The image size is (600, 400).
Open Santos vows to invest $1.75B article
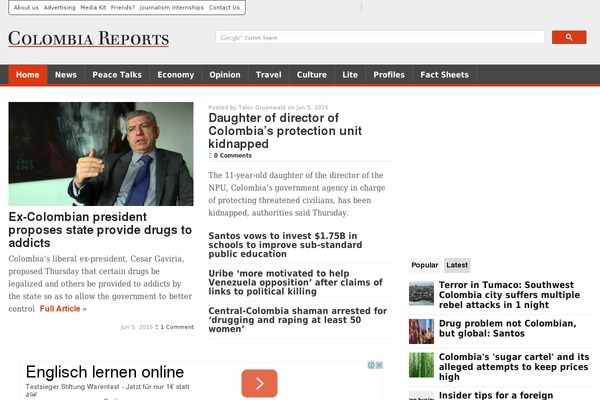tap(285, 245)
